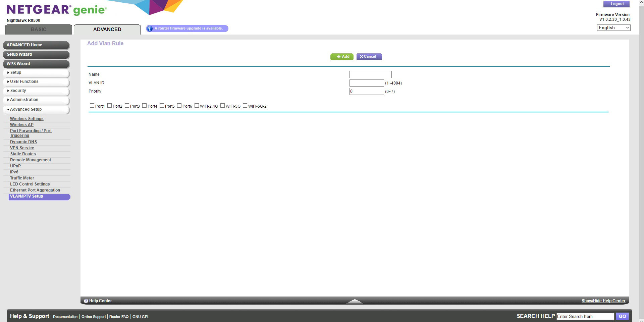Viewport: 644px width, 322px height.
Task: Check the Port6 checkbox
Action: (x=179, y=106)
